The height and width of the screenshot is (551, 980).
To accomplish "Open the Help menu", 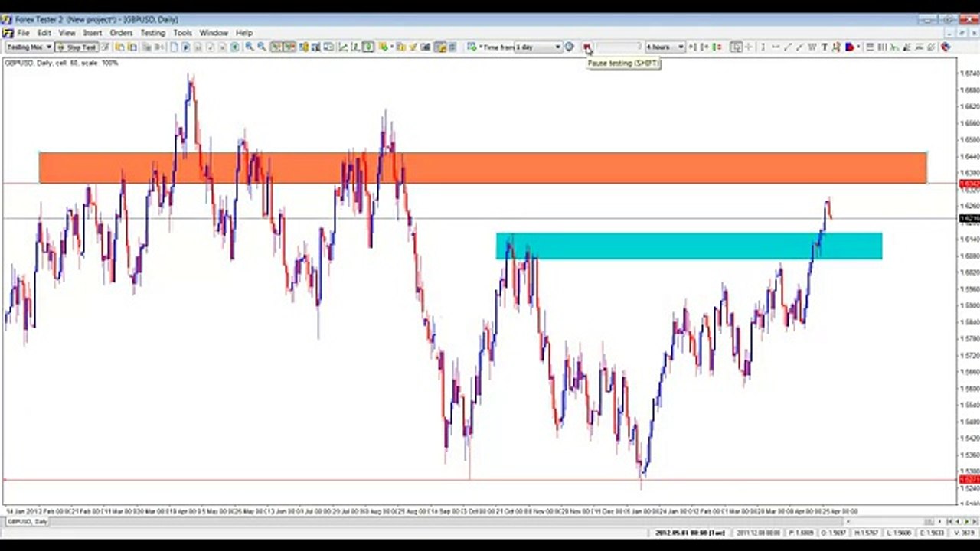I will click(244, 33).
